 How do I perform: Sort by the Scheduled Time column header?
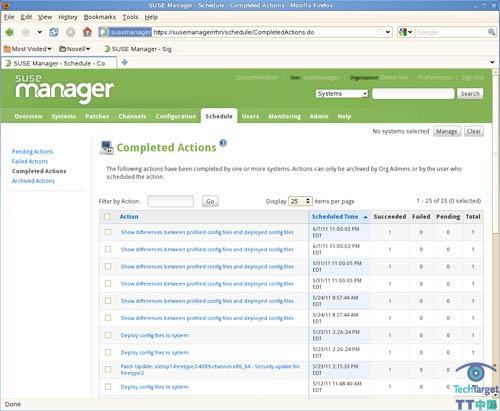coord(335,217)
